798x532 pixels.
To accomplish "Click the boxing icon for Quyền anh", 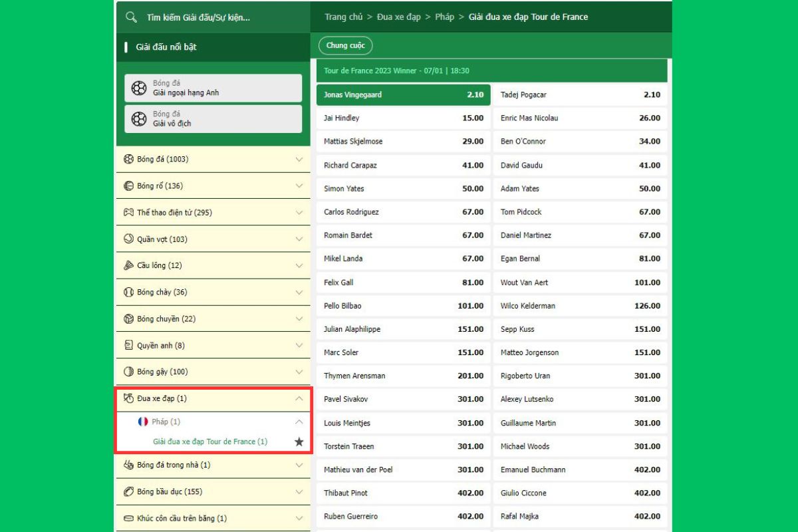I will [129, 345].
